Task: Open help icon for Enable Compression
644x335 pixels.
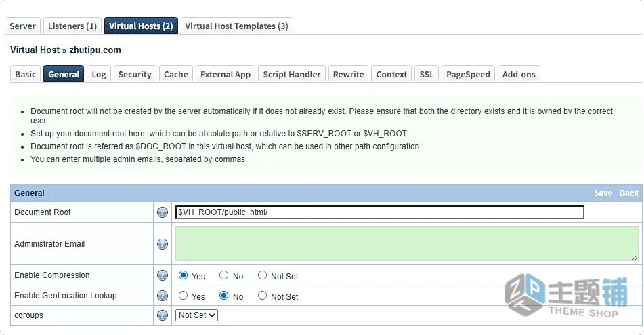Action: (x=163, y=275)
